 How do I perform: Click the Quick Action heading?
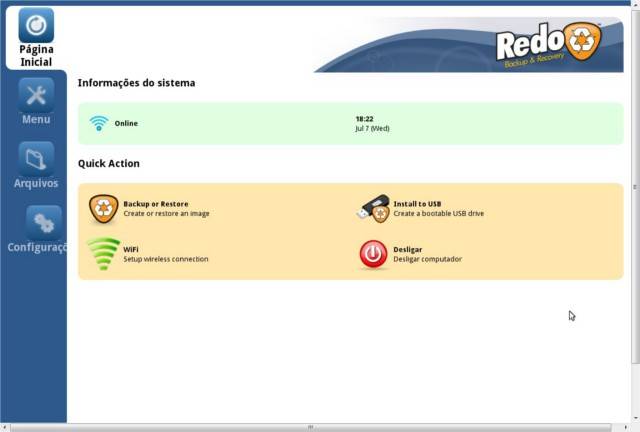pos(109,163)
